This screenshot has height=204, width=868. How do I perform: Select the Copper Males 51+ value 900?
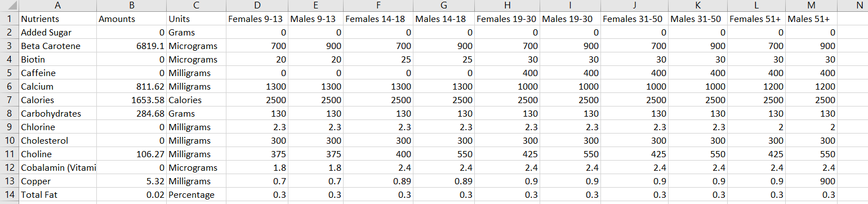click(x=812, y=181)
